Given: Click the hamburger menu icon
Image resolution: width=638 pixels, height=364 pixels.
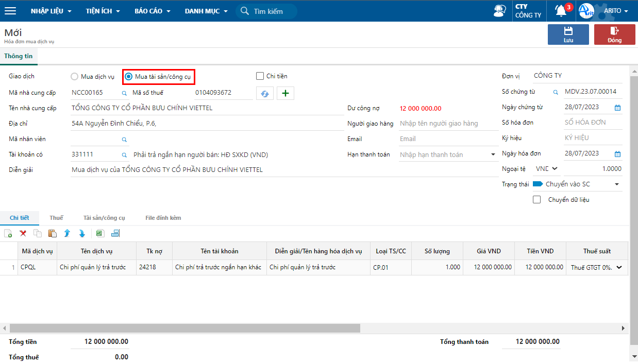Looking at the screenshot, I should 10,11.
